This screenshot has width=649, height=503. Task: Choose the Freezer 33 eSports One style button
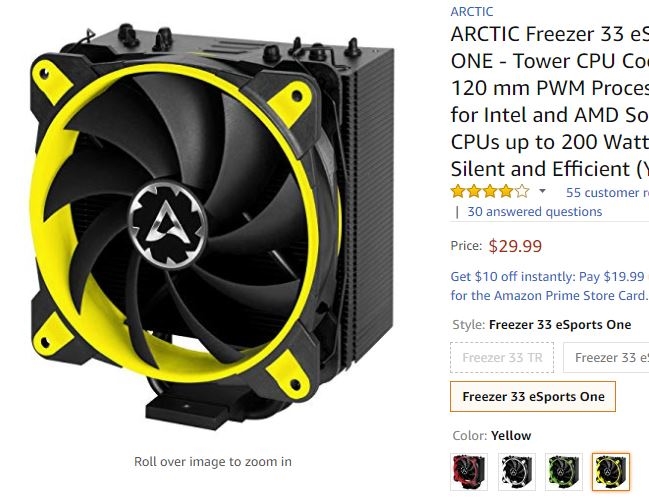pyautogui.click(x=533, y=397)
